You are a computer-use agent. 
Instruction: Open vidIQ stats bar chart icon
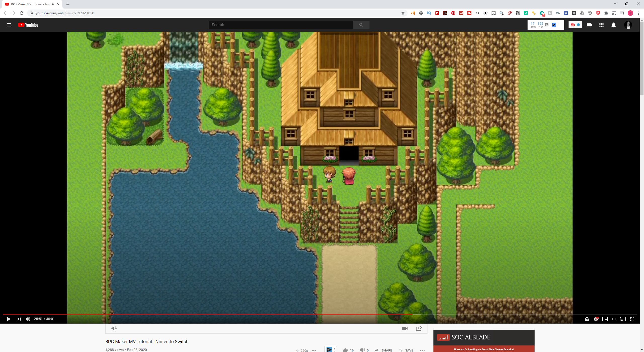click(547, 25)
